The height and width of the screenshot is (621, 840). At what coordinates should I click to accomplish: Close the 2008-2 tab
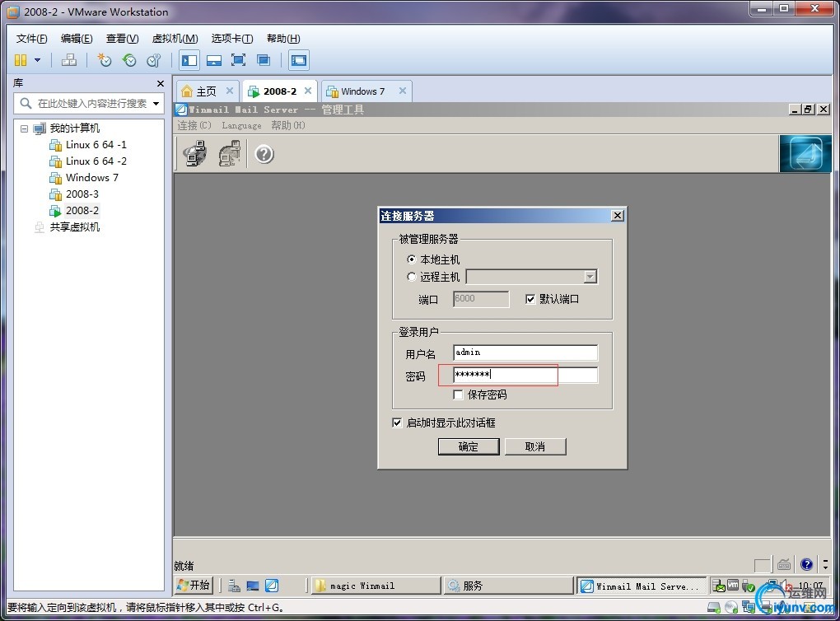[307, 91]
